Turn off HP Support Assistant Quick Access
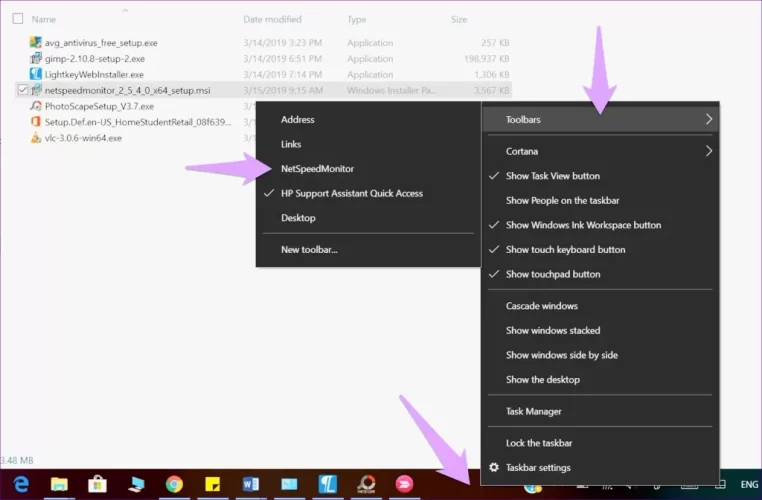Screen dimensions: 762x500 click(351, 193)
